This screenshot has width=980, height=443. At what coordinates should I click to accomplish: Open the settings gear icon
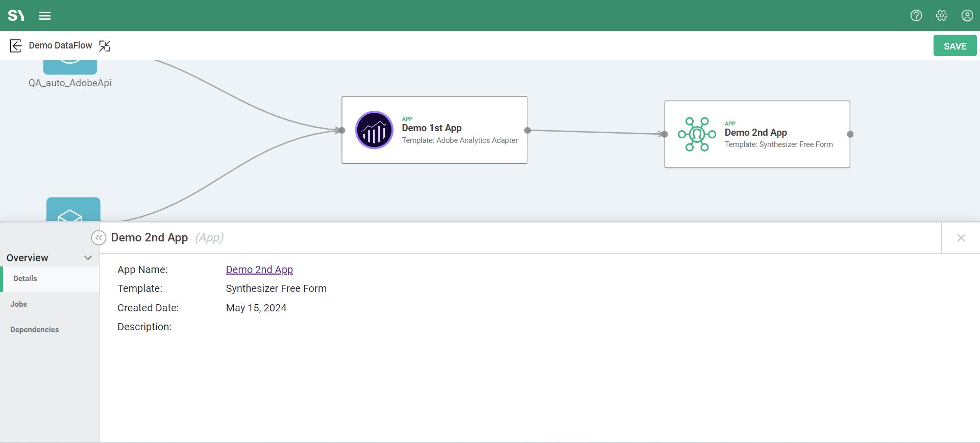pyautogui.click(x=942, y=16)
